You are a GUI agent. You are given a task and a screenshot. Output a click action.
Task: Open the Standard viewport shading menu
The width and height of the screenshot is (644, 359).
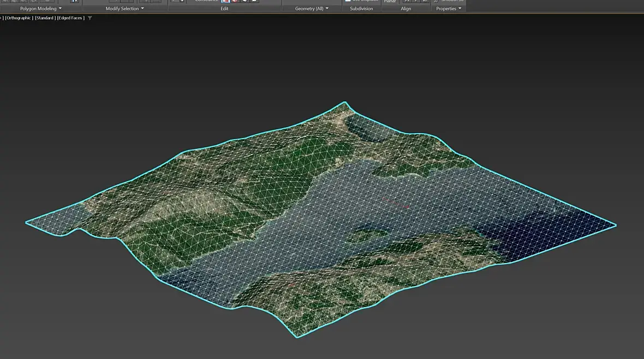pos(44,18)
